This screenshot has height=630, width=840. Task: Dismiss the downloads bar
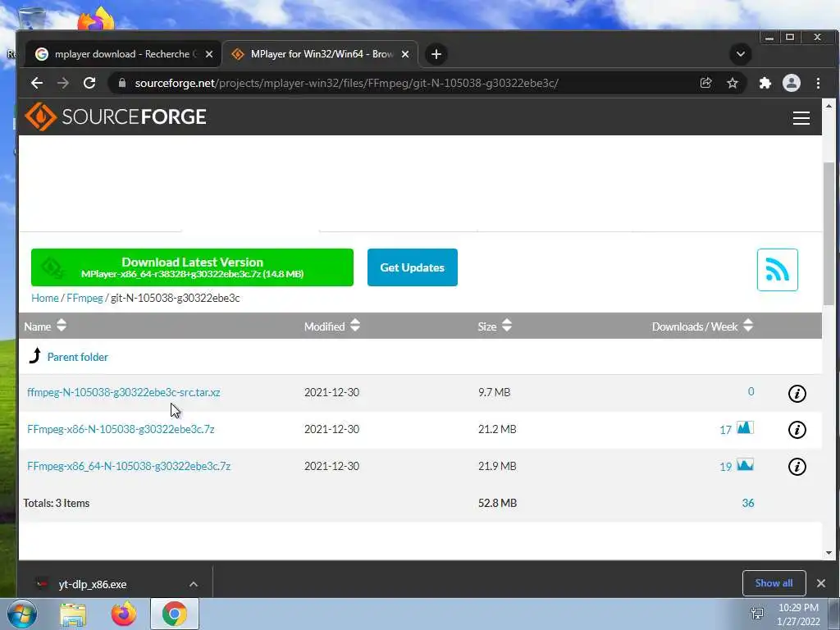point(820,583)
